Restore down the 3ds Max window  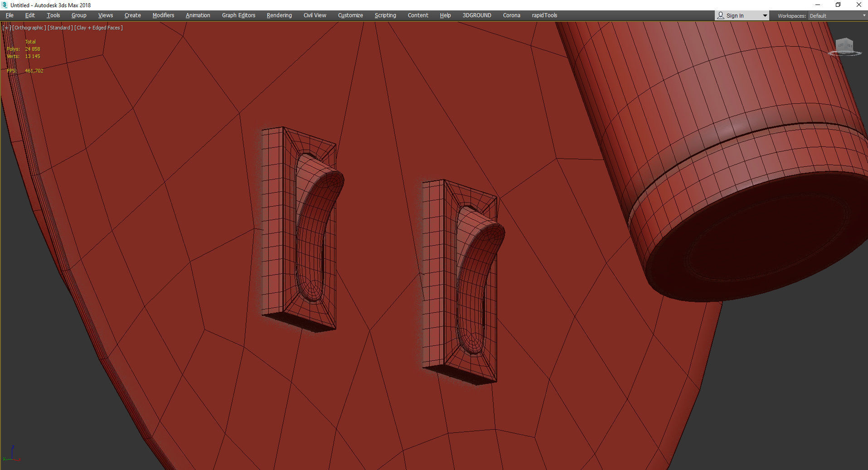coord(838,5)
